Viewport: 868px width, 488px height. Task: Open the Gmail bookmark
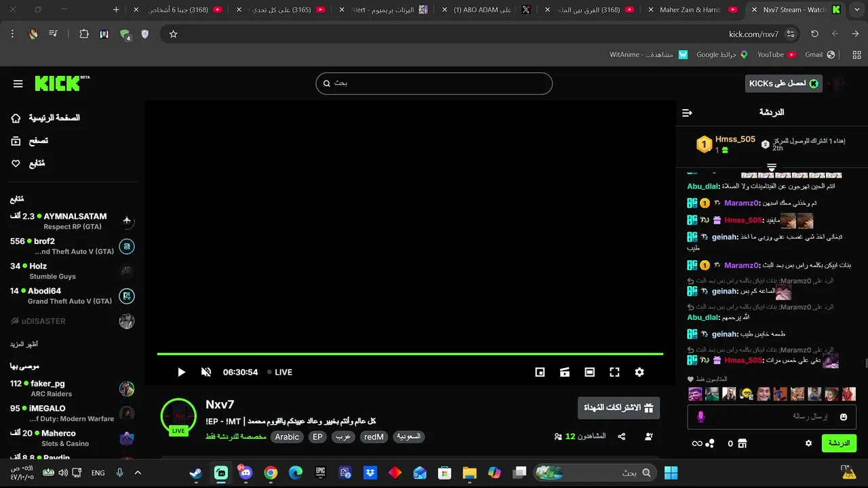click(820, 54)
